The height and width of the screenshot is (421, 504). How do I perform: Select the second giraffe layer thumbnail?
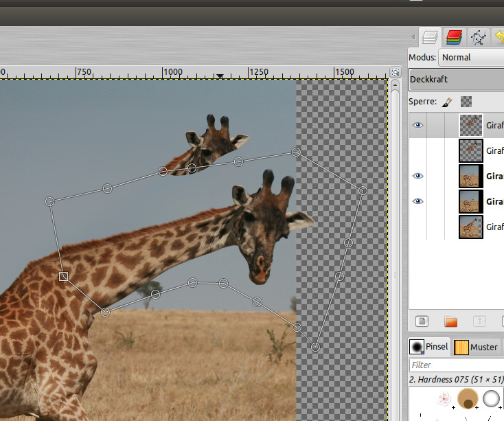point(470,150)
